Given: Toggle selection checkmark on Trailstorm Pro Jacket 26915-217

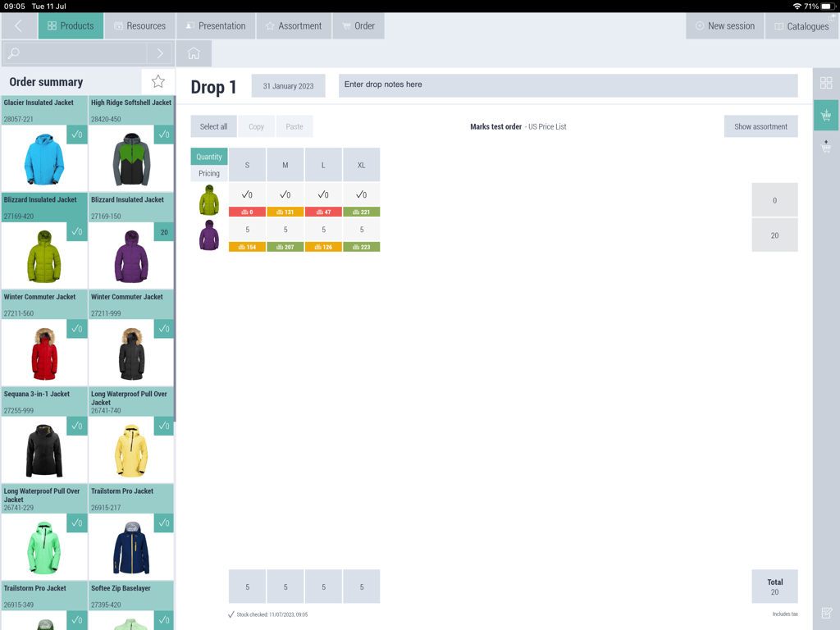Looking at the screenshot, I should pos(164,523).
